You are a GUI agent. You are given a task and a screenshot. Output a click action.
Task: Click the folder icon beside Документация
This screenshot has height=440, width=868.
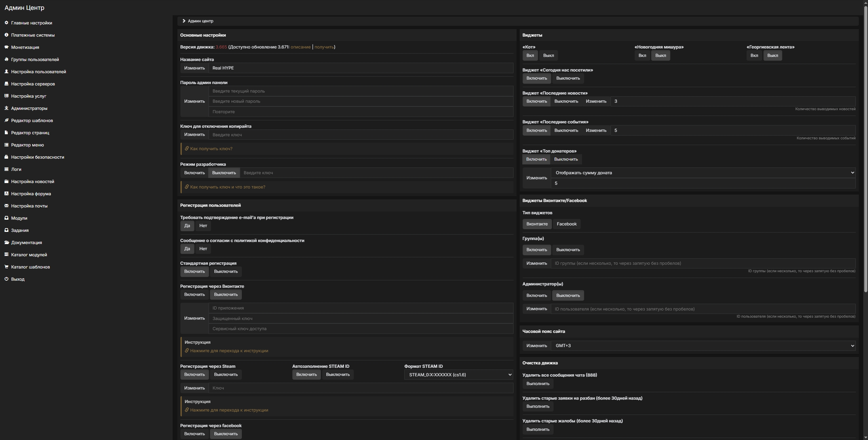[6, 242]
